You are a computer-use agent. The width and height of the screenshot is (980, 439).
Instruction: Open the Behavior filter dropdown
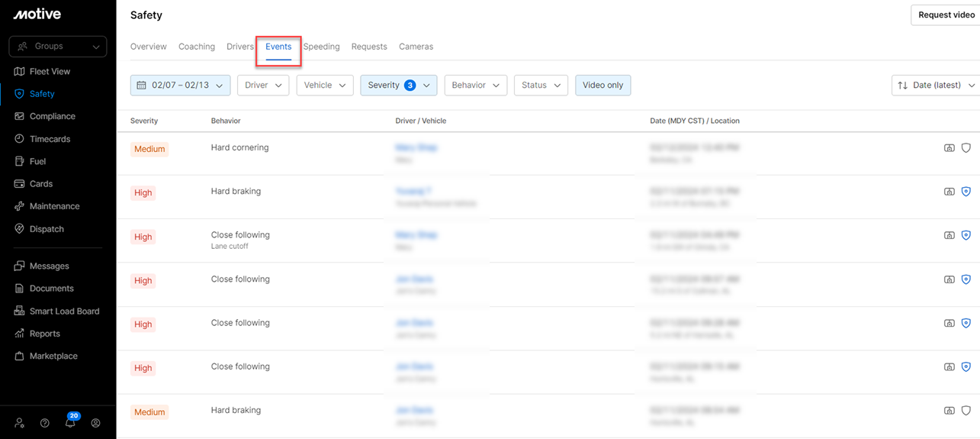coord(475,85)
